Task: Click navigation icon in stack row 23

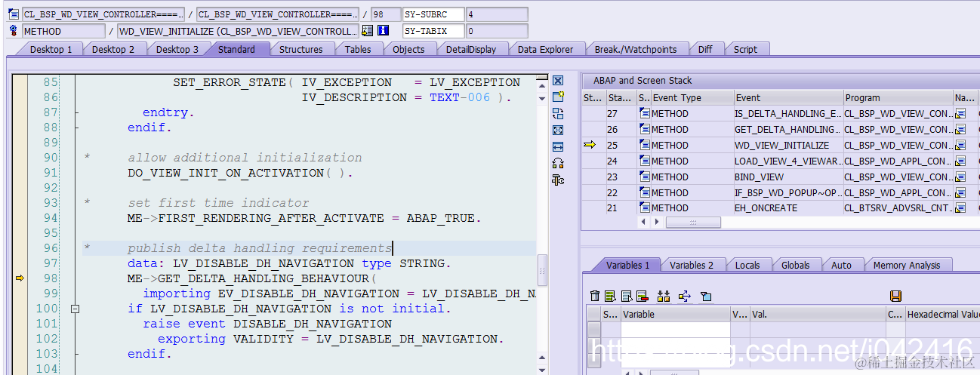Action: [960, 177]
